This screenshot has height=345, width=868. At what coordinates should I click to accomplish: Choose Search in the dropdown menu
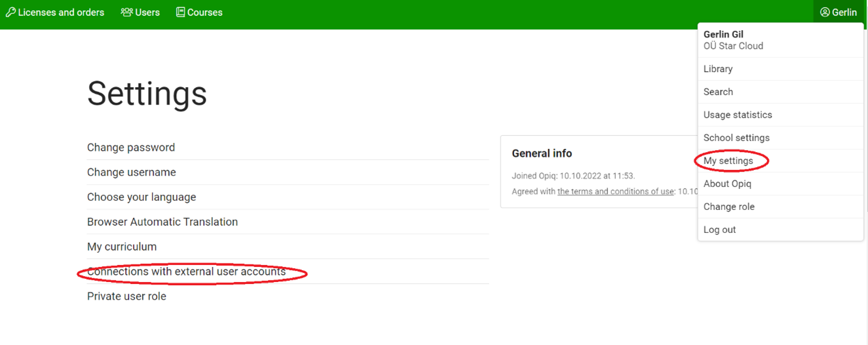coord(718,92)
